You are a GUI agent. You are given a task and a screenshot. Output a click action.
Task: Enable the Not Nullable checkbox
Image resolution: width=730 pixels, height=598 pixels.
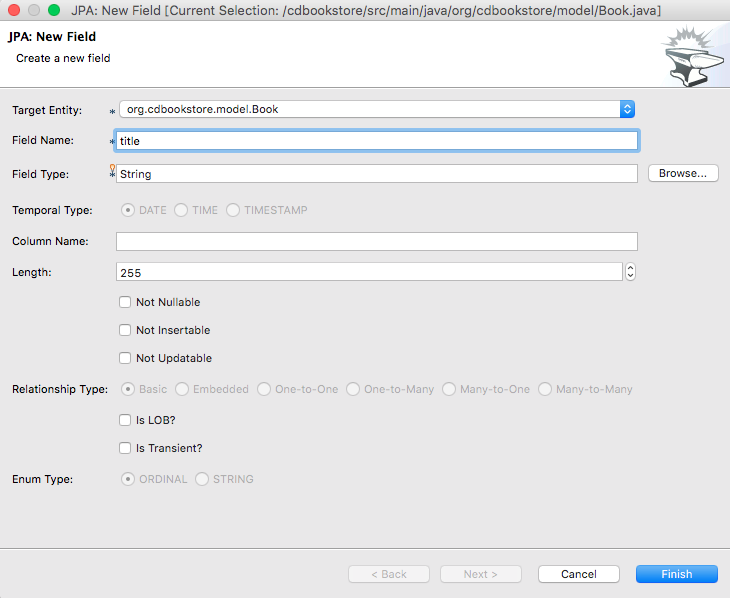click(x=125, y=302)
